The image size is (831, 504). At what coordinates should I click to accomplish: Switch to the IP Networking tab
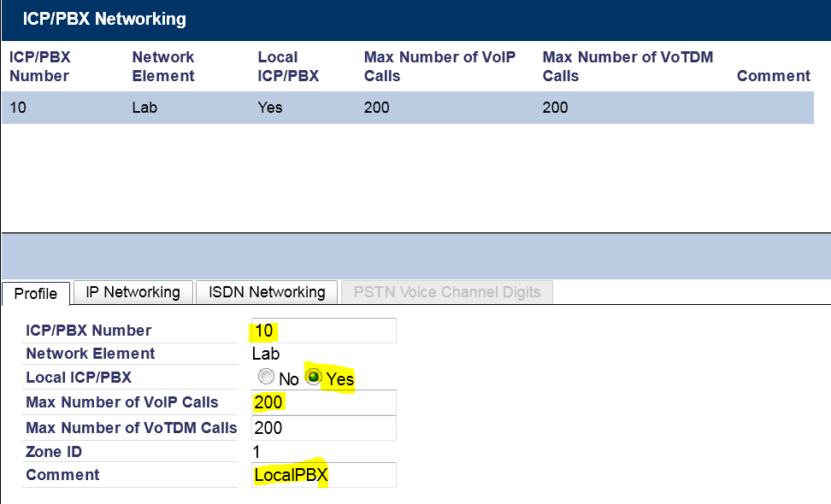pyautogui.click(x=133, y=292)
